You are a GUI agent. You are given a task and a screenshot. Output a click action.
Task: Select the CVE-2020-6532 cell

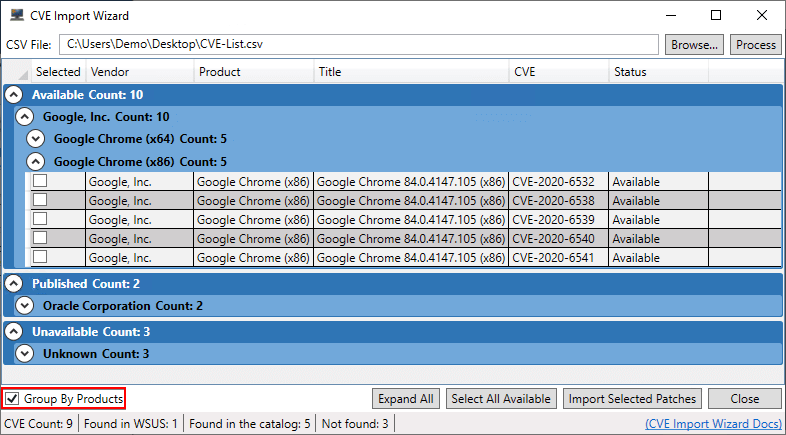point(559,181)
